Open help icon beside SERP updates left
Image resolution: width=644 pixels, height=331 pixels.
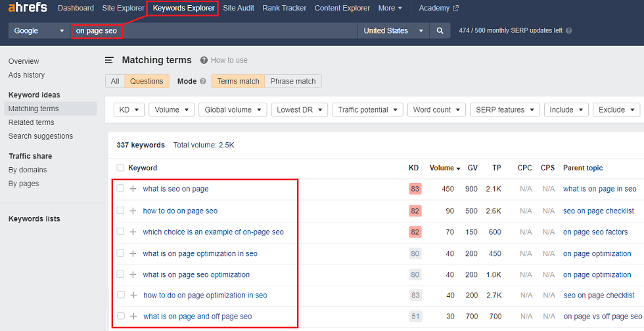[569, 31]
